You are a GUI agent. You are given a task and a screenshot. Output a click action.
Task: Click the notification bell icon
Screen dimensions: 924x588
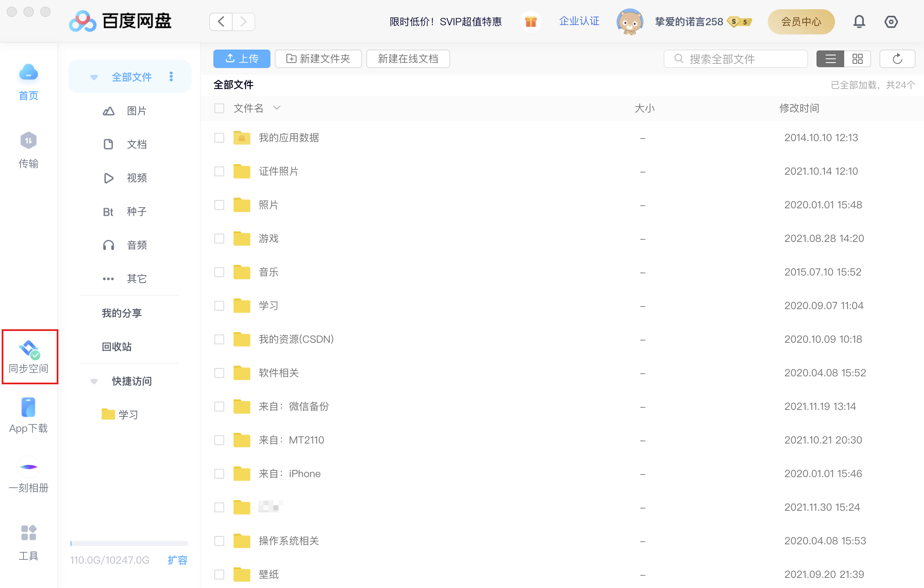(859, 21)
